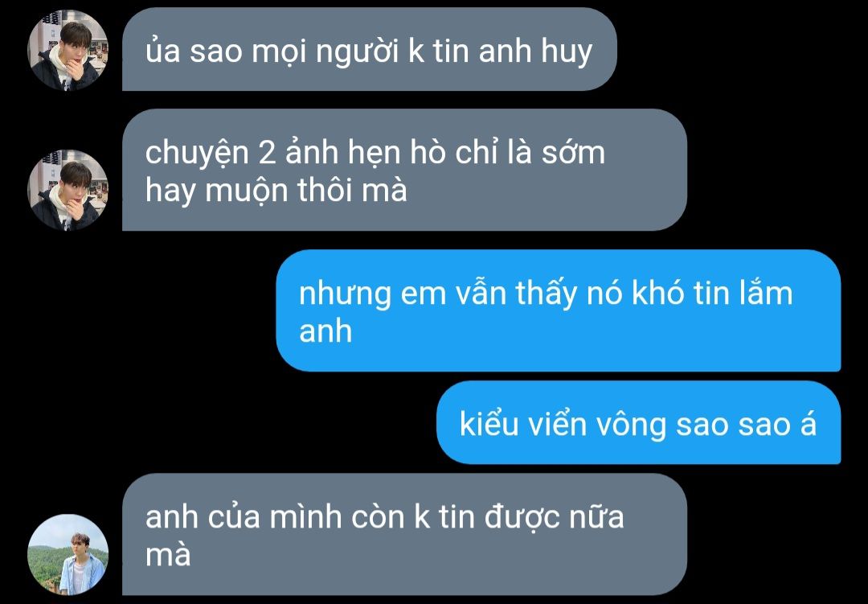Click the words 'anh huy' in first message

(535, 51)
